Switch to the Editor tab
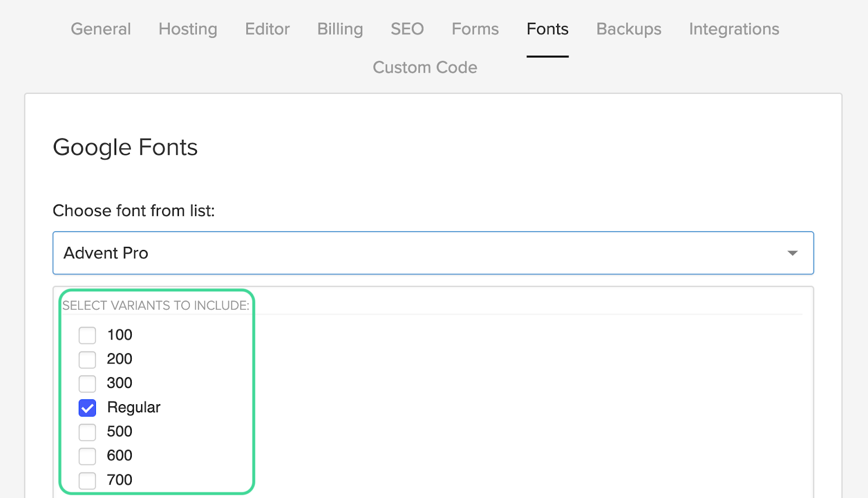This screenshot has height=498, width=868. [267, 29]
